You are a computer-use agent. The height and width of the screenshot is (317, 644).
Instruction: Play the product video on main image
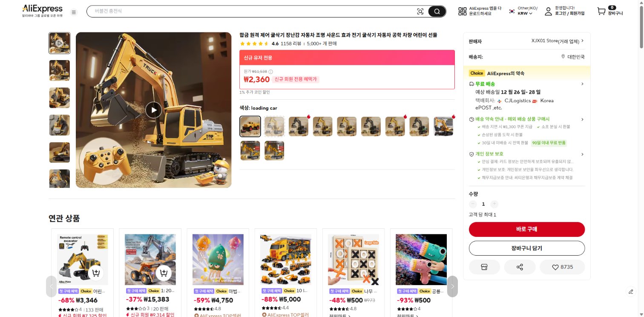click(154, 110)
